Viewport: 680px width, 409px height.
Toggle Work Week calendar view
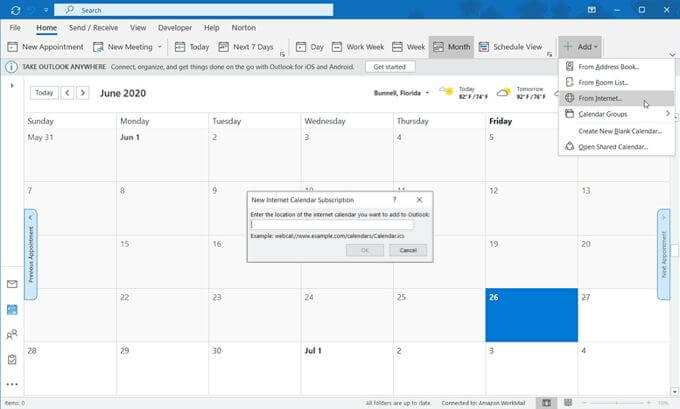pyautogui.click(x=359, y=47)
